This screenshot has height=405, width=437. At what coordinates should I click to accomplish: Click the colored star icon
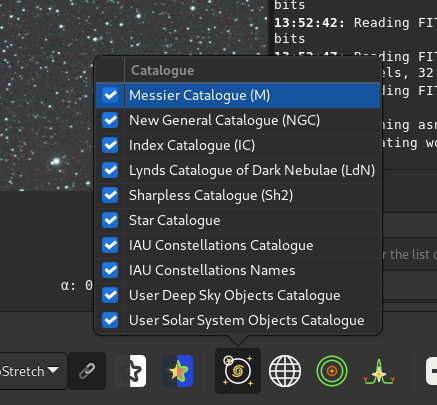click(177, 371)
